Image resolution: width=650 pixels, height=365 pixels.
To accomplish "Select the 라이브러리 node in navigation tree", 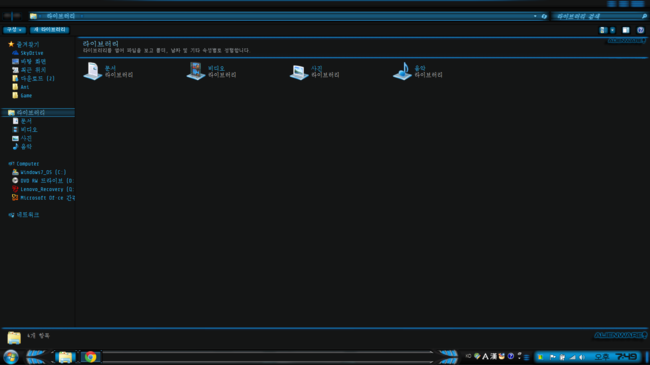I will pos(38,112).
